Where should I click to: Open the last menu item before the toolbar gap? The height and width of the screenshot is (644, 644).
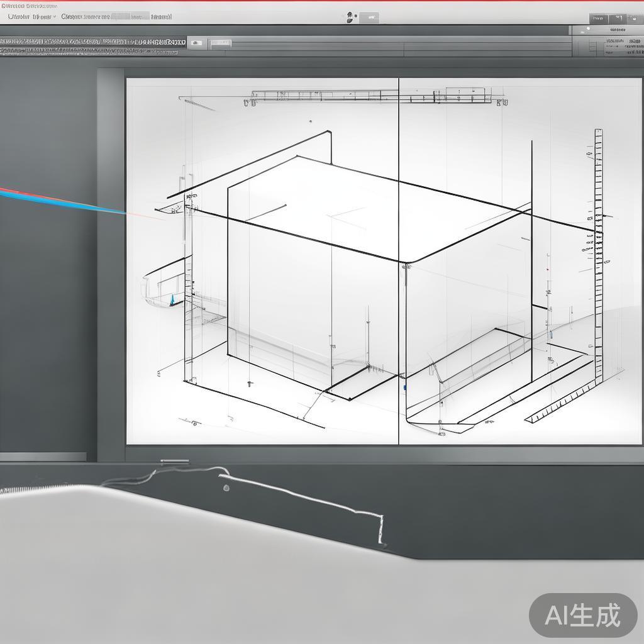click(161, 17)
